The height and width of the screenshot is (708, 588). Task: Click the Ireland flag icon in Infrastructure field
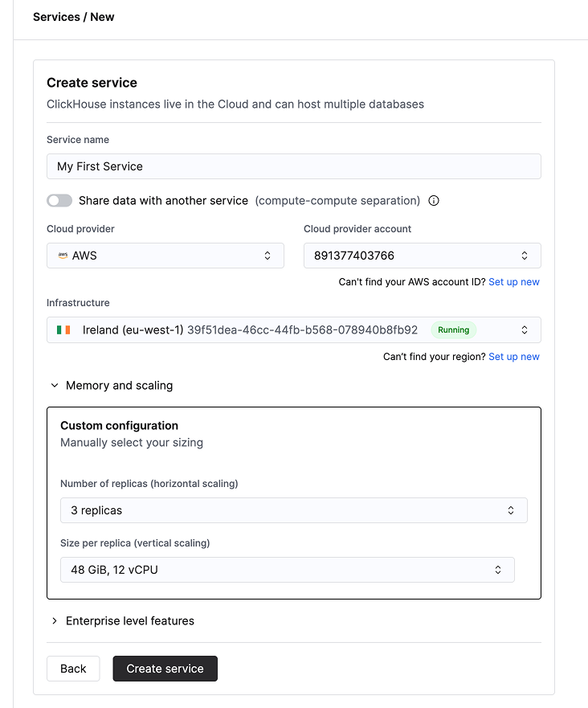63,329
